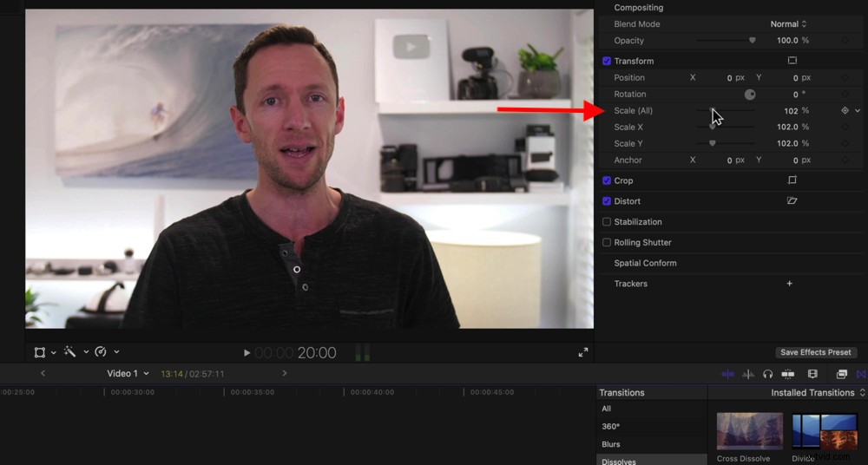
Task: Go back in timeline history
Action: (43, 374)
